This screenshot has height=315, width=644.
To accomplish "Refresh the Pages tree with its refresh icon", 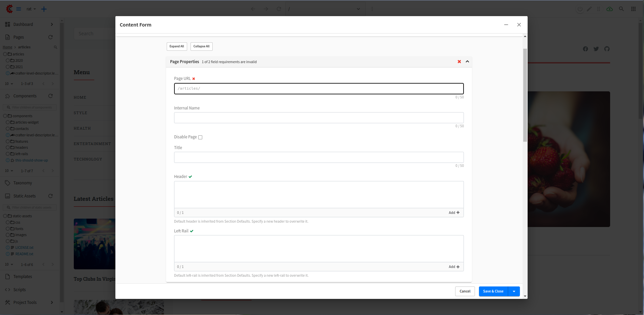I will click(51, 37).
